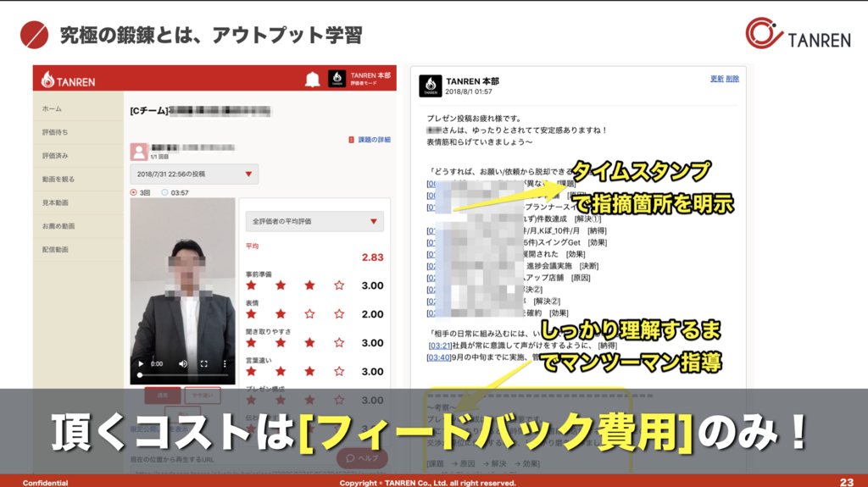Image resolution: width=868 pixels, height=487 pixels.
Task: Click the TANREN flame logo in the red header
Action: pyautogui.click(x=68, y=80)
